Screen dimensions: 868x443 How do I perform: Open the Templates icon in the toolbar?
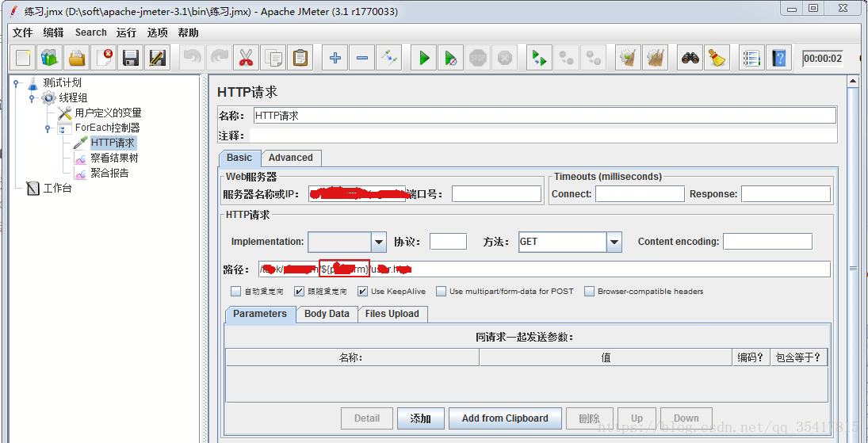click(49, 58)
